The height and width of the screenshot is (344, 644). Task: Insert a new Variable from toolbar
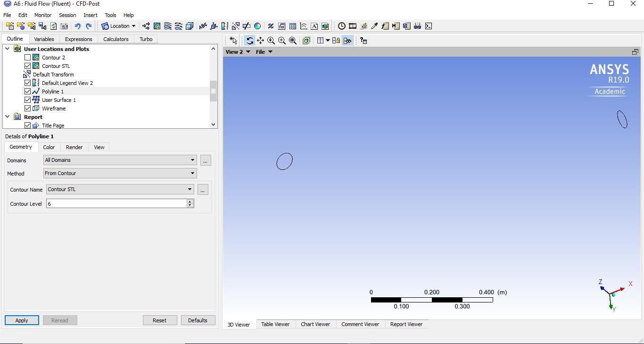(x=271, y=26)
